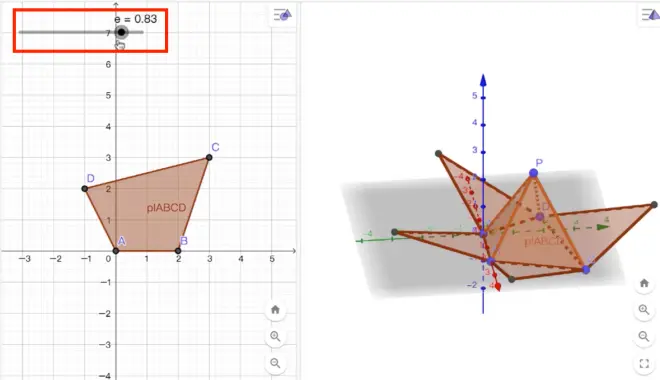Viewport: 660px width, 380px height.
Task: Select point C in the 3D view
Action: coord(586,269)
